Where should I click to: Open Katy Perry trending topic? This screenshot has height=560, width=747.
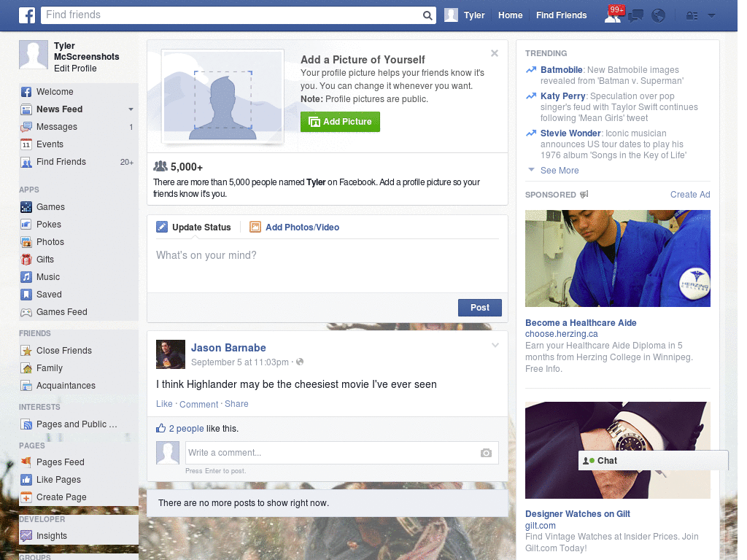562,96
